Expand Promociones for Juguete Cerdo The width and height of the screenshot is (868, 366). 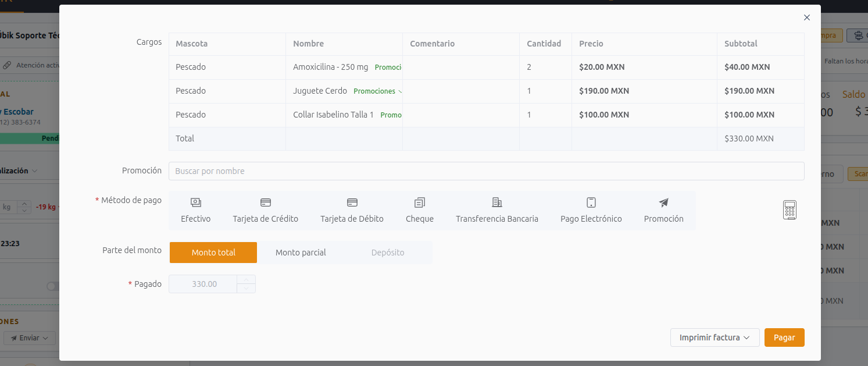pos(377,91)
